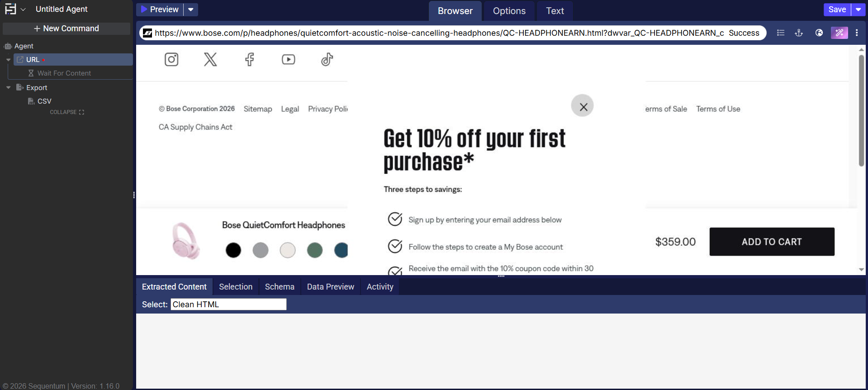Screen dimensions: 868x390
Task: Click the Untitled Agent title
Action: 62,9
